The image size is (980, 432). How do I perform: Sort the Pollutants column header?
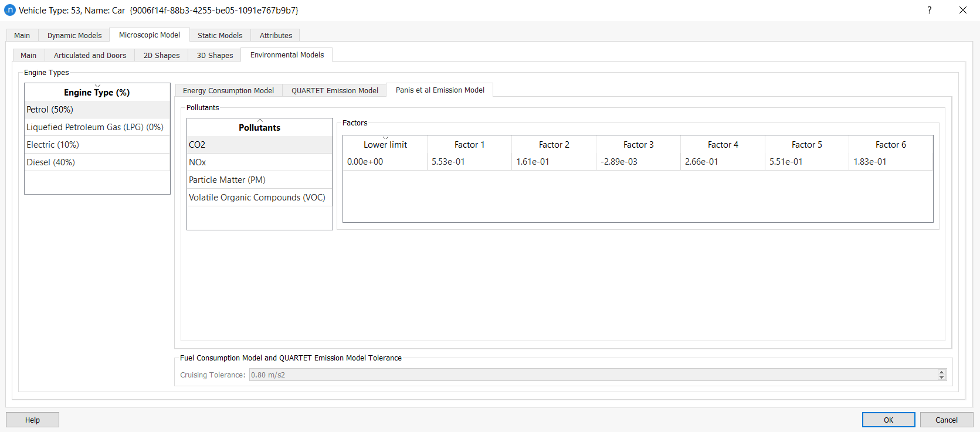click(x=259, y=128)
